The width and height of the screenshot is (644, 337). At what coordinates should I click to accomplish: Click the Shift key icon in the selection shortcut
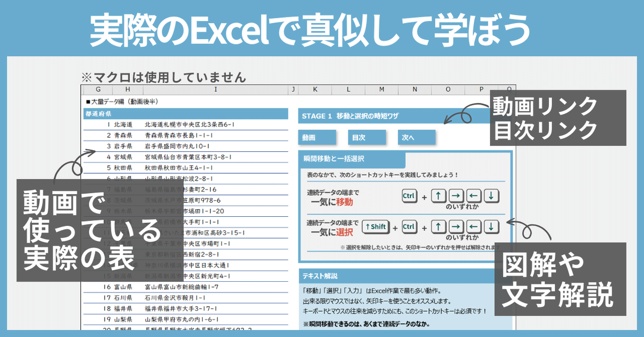(x=375, y=226)
